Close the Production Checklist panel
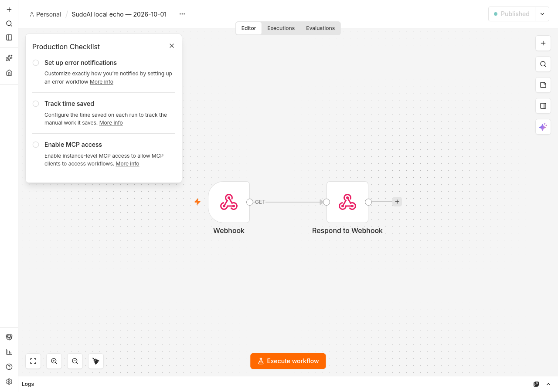 pyautogui.click(x=172, y=46)
